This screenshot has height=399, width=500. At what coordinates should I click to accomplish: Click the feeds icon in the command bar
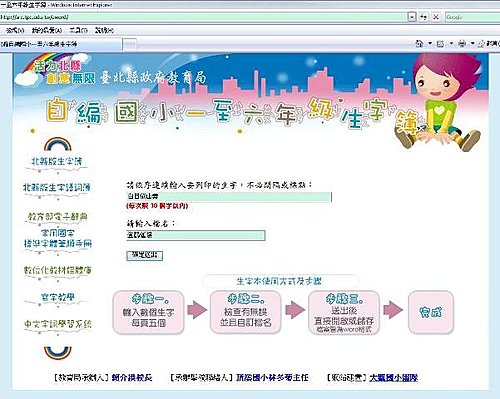point(440,44)
